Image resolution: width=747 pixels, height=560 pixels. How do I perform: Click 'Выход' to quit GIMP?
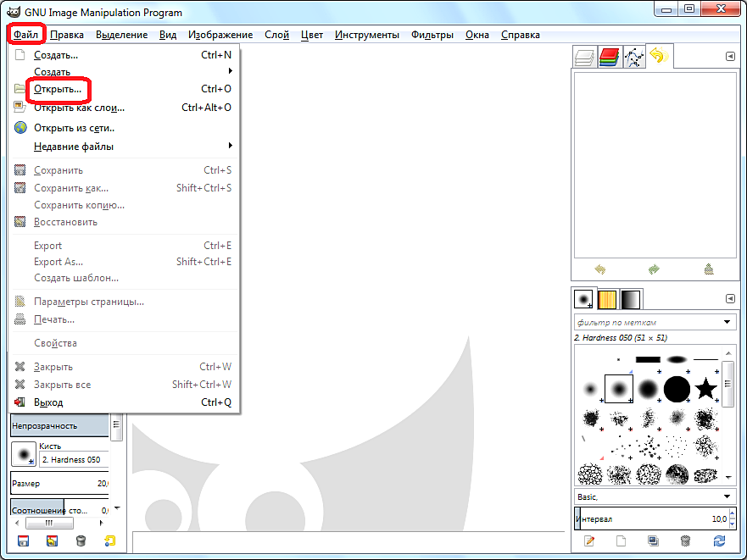[48, 402]
